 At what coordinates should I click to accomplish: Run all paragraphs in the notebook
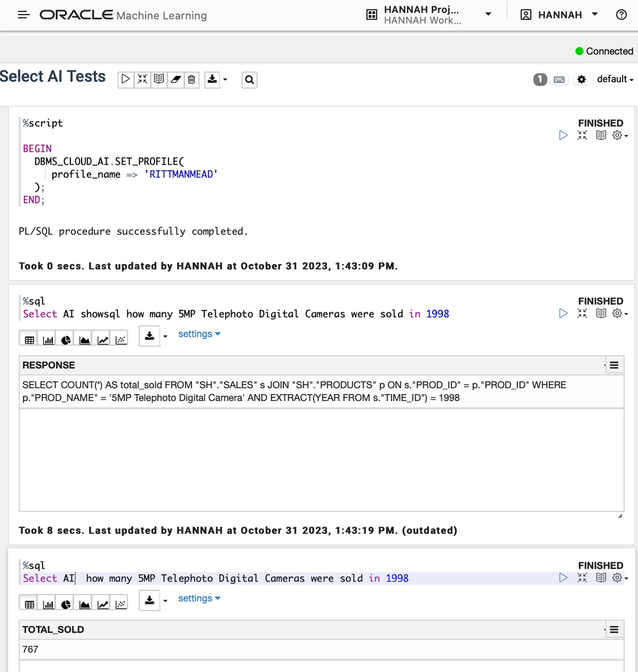tap(126, 79)
